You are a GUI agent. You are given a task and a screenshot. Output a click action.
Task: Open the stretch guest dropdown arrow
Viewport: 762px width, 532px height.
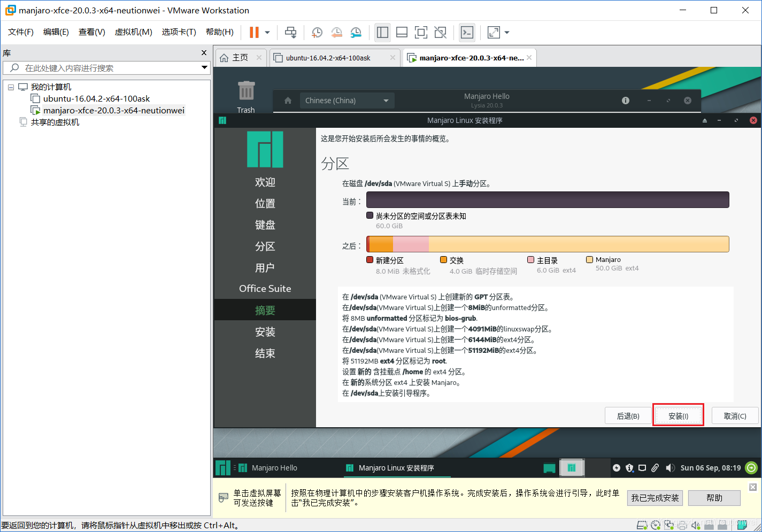pyautogui.click(x=507, y=33)
